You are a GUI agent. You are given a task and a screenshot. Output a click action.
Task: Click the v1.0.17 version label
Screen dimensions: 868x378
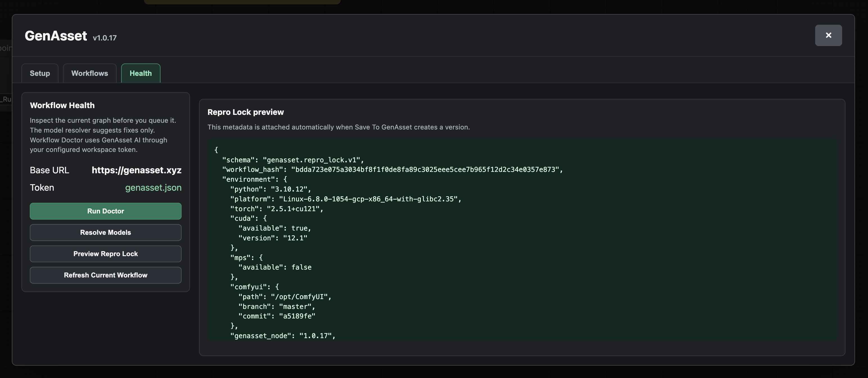(x=105, y=38)
